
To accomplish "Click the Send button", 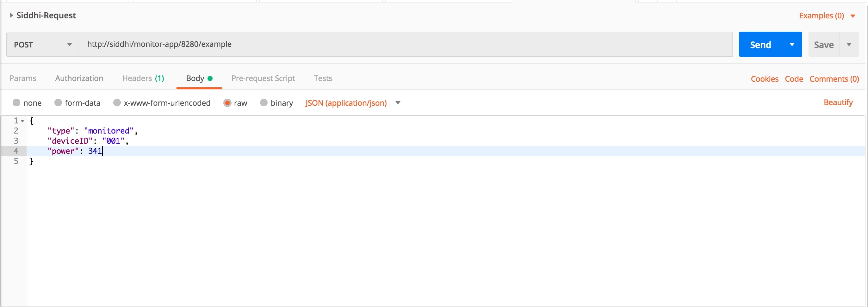I will pos(760,44).
